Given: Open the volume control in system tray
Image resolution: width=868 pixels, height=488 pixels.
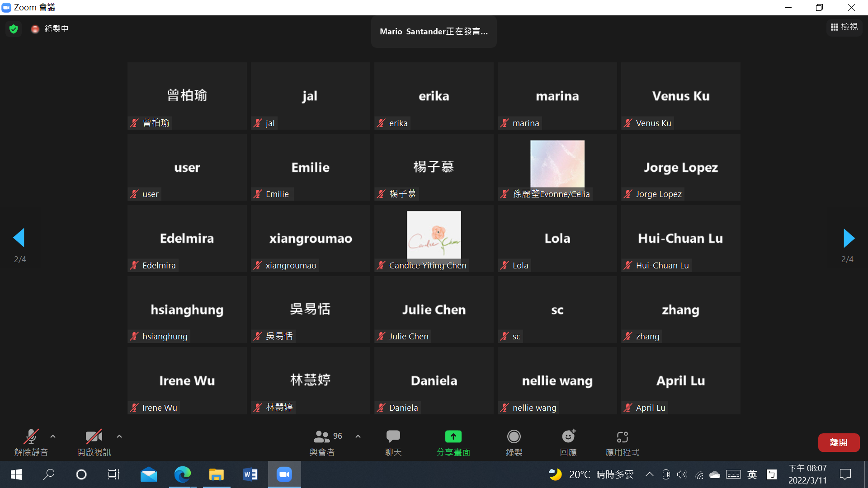Looking at the screenshot, I should point(682,474).
